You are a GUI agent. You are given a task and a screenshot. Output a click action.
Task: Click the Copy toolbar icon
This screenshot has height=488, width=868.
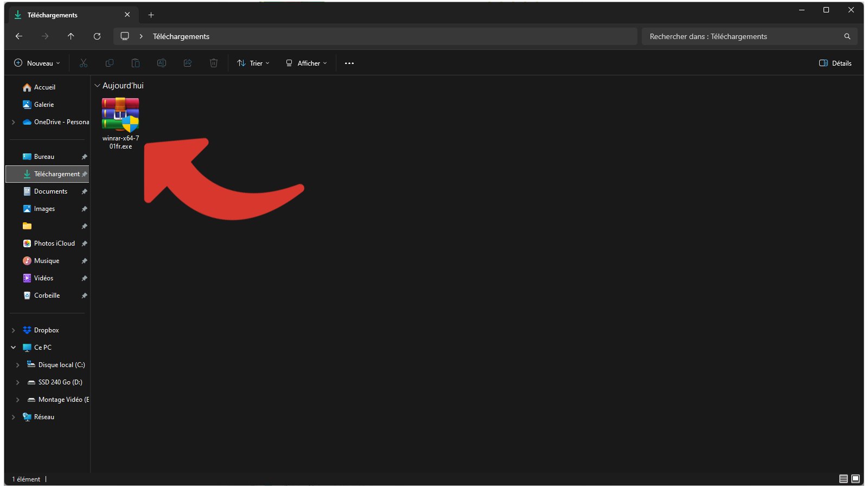(x=110, y=63)
